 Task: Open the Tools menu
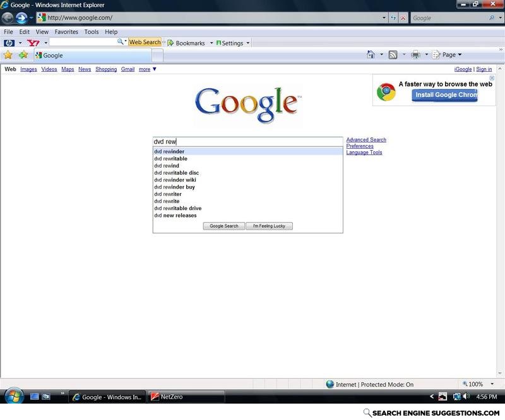coord(92,32)
